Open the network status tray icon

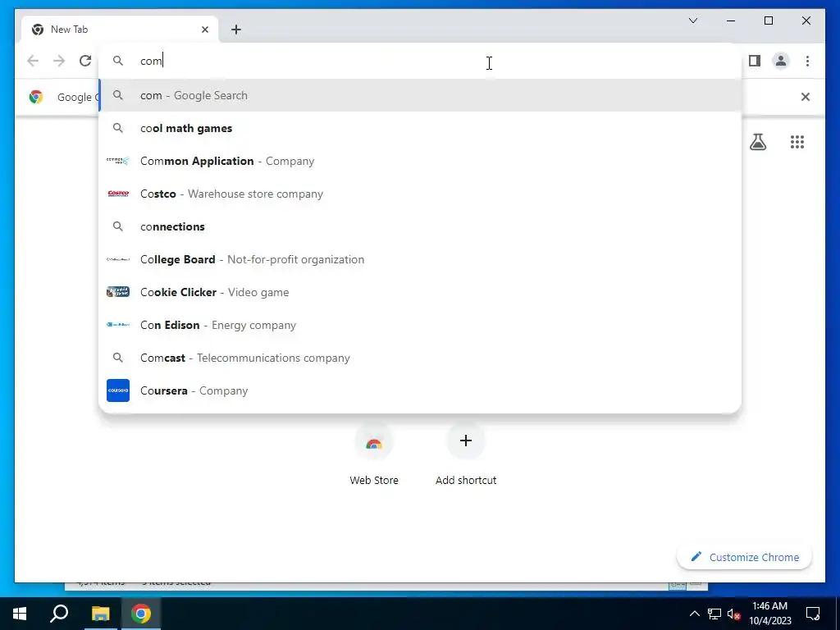pyautogui.click(x=714, y=614)
